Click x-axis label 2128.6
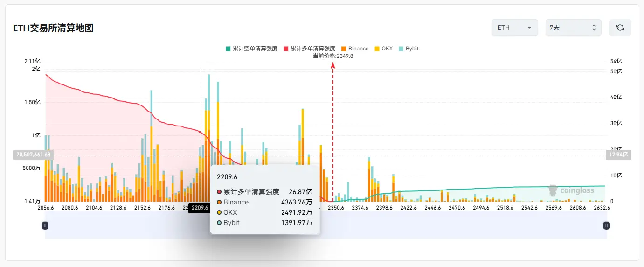Viewport: 644px width, 267px height. tap(118, 208)
